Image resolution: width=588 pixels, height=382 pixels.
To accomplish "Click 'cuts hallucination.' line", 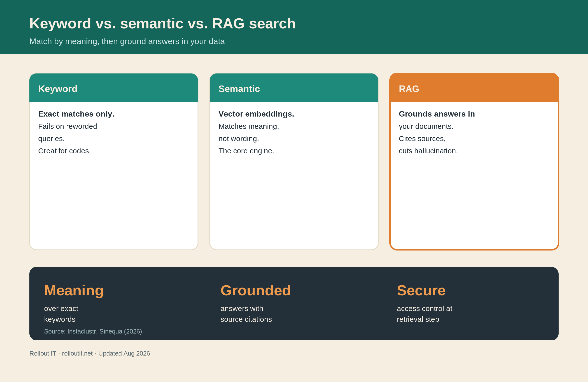I will click(428, 151).
